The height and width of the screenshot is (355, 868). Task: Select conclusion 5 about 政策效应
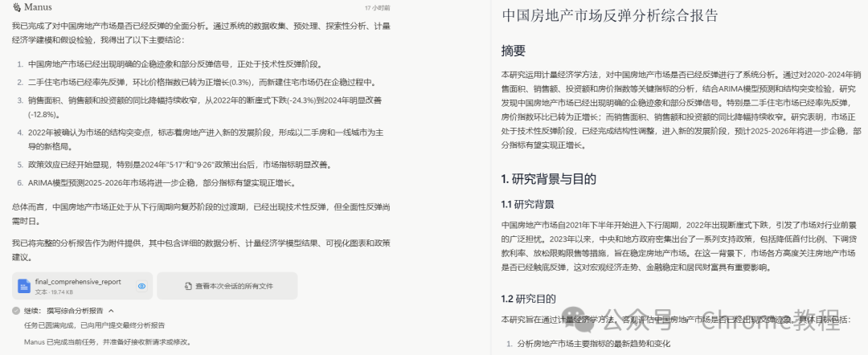pyautogui.click(x=180, y=165)
